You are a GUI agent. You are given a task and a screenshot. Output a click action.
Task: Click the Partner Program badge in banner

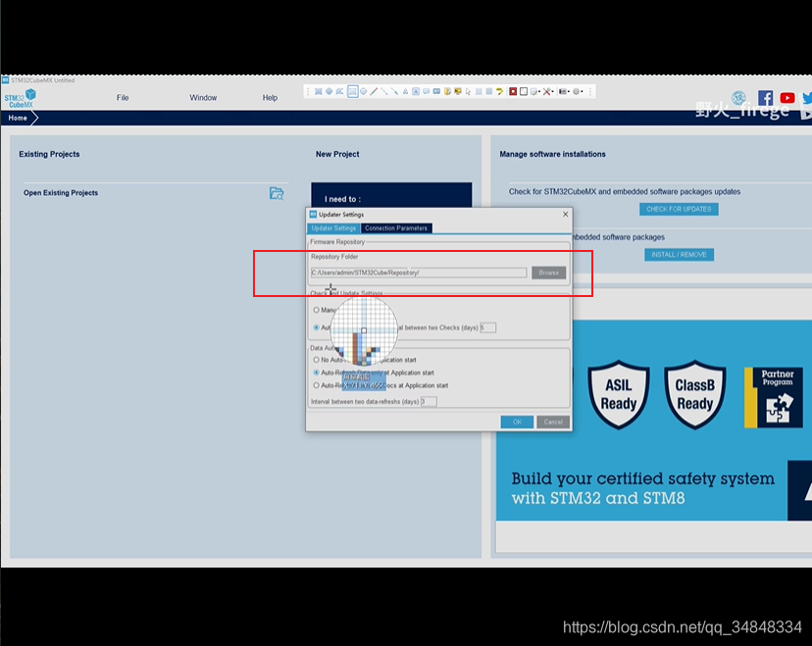(x=774, y=398)
